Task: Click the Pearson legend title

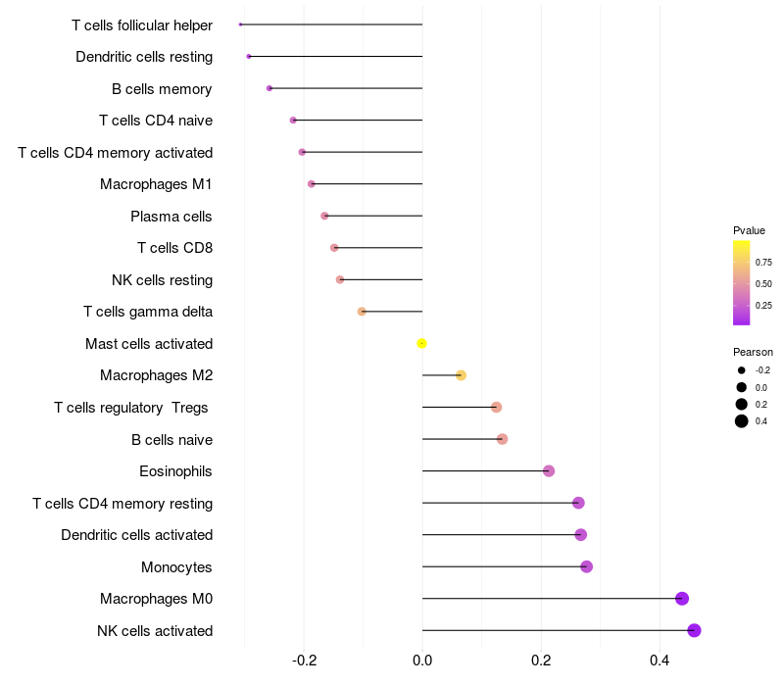Action: (753, 352)
